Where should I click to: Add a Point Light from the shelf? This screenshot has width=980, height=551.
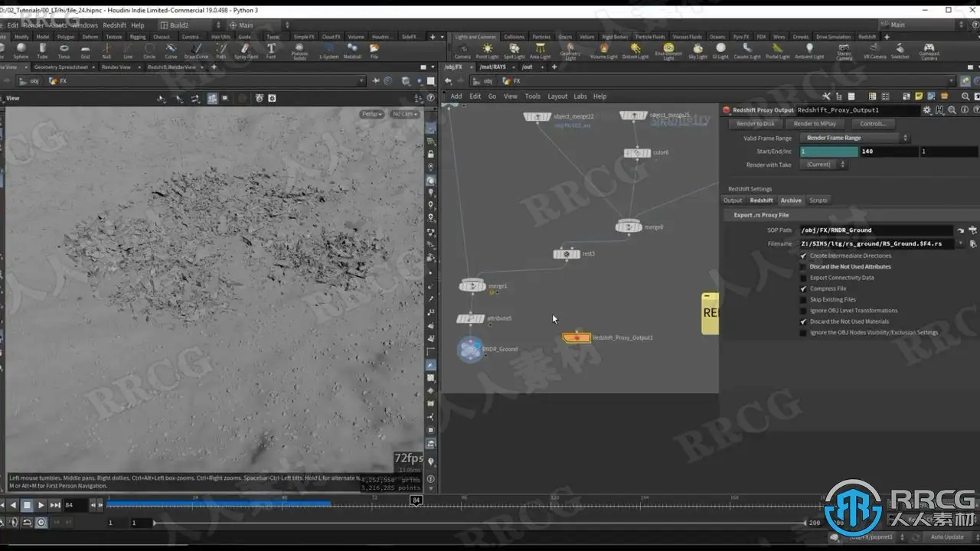[488, 51]
